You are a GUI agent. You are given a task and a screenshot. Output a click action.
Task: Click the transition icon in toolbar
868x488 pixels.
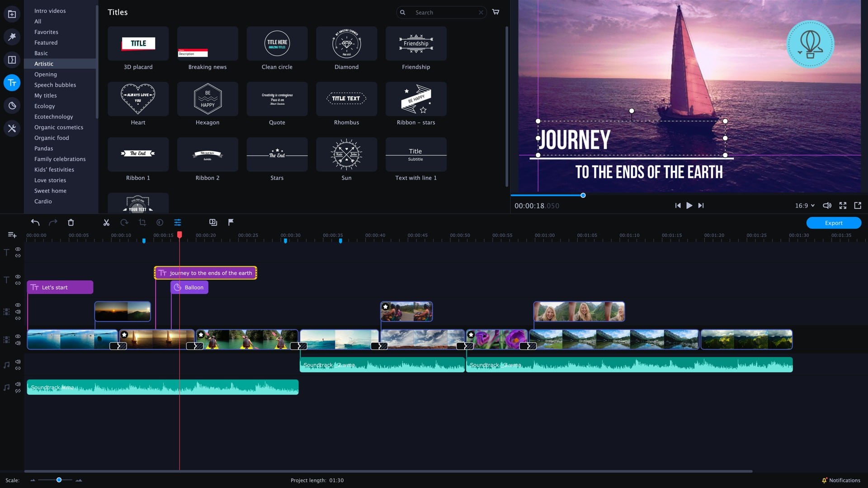pyautogui.click(x=212, y=223)
